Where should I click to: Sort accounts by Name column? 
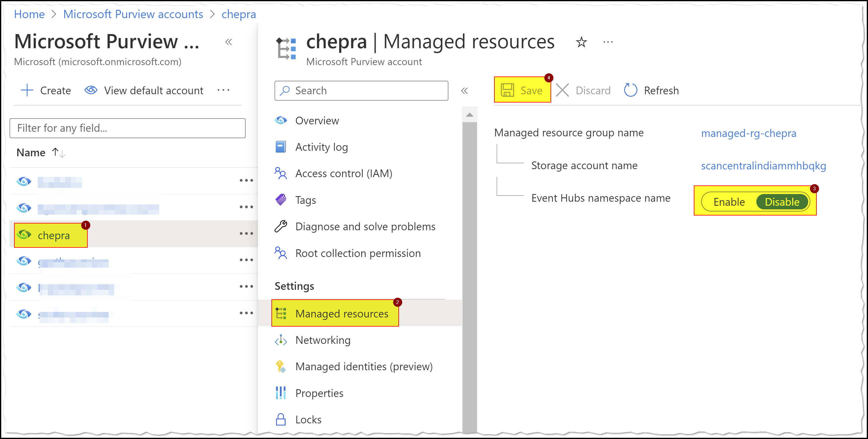40,153
